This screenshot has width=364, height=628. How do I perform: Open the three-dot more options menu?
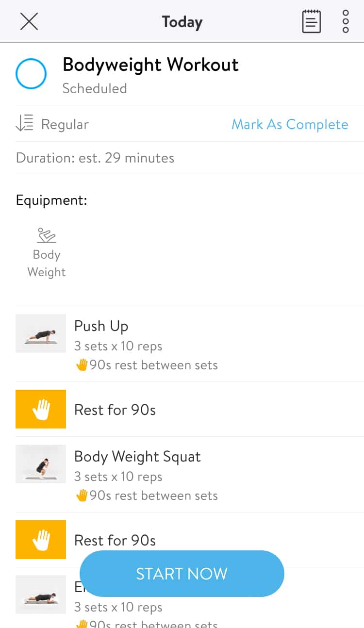click(346, 21)
